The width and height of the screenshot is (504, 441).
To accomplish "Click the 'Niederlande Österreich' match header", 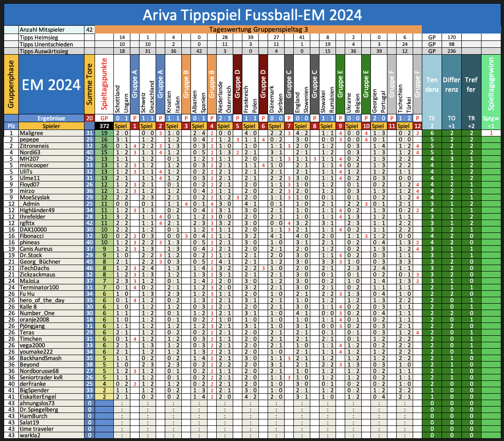I will (x=224, y=84).
